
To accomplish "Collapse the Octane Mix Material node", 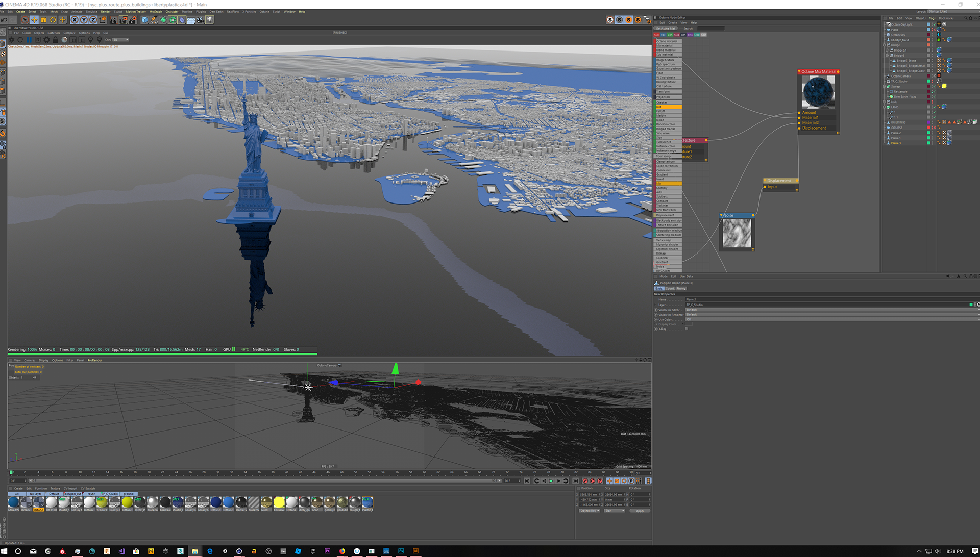I will coord(799,71).
